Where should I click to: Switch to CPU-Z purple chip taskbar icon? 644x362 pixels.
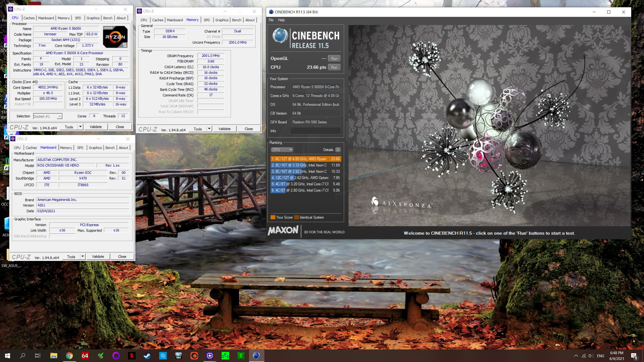(x=210, y=356)
